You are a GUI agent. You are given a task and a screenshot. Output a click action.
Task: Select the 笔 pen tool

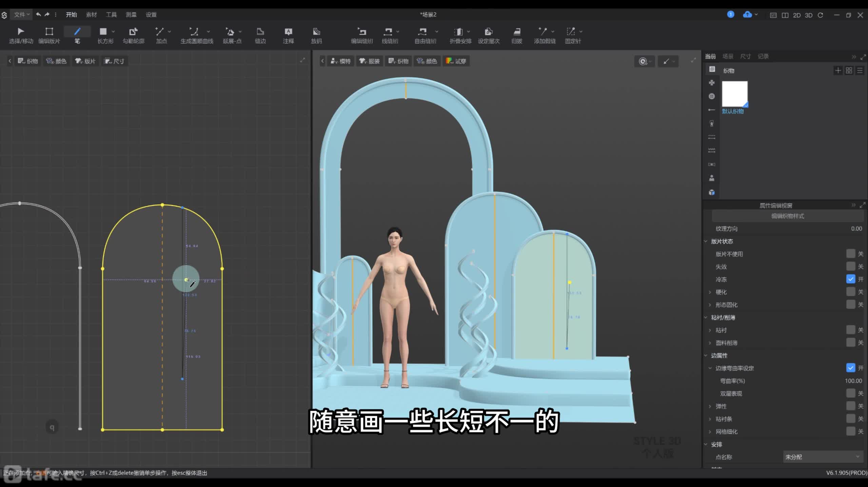[x=77, y=35]
